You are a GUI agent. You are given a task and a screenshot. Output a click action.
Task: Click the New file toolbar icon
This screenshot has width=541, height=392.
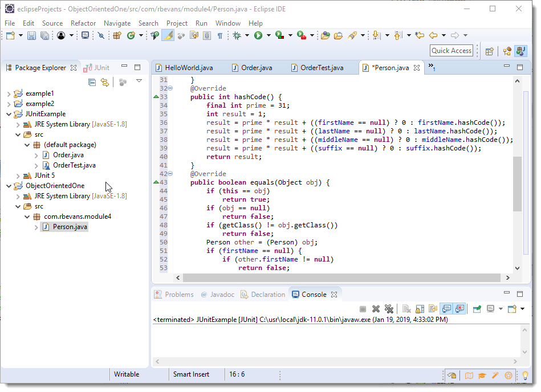10,35
